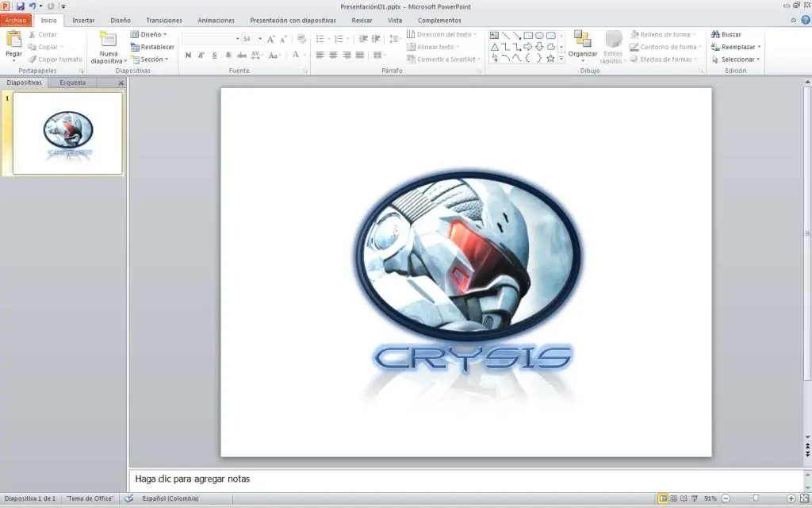Viewport: 812px width, 508px height.
Task: Click the Buscar button
Action: 726,34
